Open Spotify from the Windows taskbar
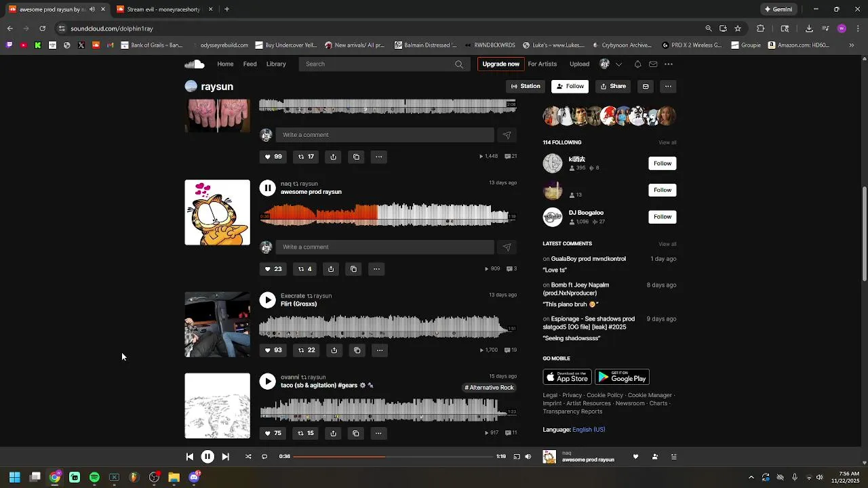868x488 pixels. click(x=94, y=477)
